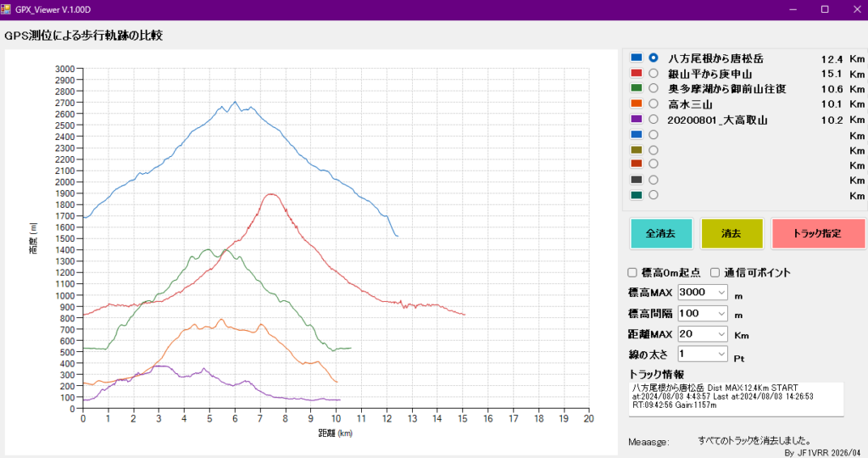Click the blue swatch for 八方尾根から唐松岳
The height and width of the screenshot is (458, 868).
point(637,58)
